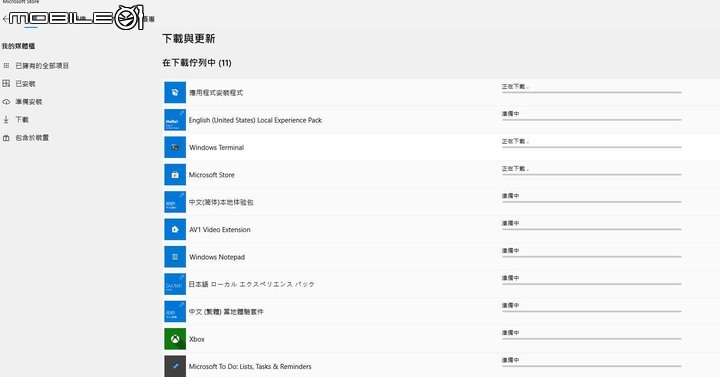Image resolution: width=720 pixels, height=377 pixels.
Task: Click the device icon beside 包含於裝置
Action: [x=6, y=138]
